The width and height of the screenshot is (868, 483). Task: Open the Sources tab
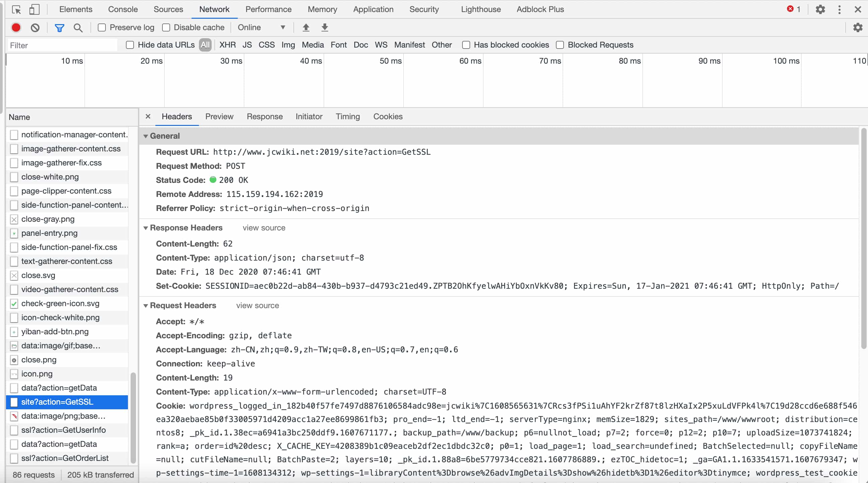[x=168, y=9]
